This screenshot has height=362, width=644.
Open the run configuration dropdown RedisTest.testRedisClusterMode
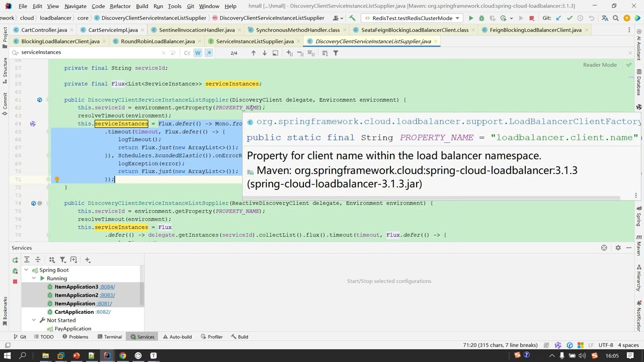[x=412, y=18]
